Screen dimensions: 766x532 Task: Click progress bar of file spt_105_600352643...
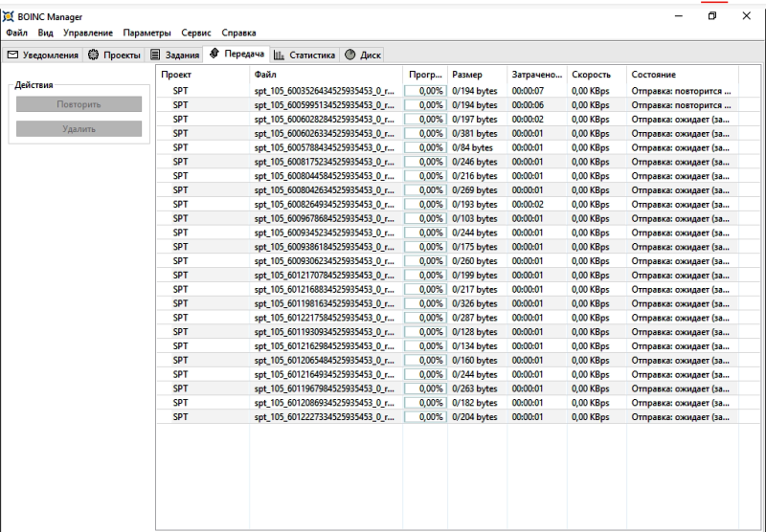[425, 91]
